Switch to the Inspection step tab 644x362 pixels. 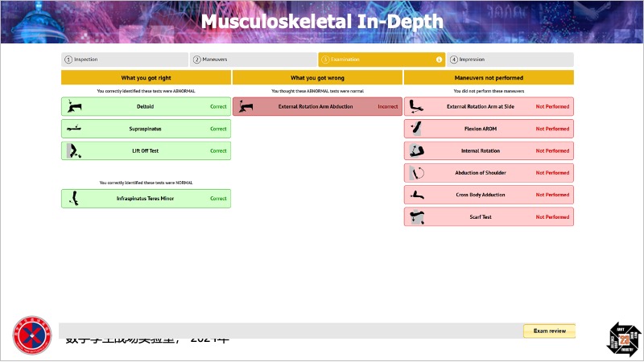click(x=125, y=60)
